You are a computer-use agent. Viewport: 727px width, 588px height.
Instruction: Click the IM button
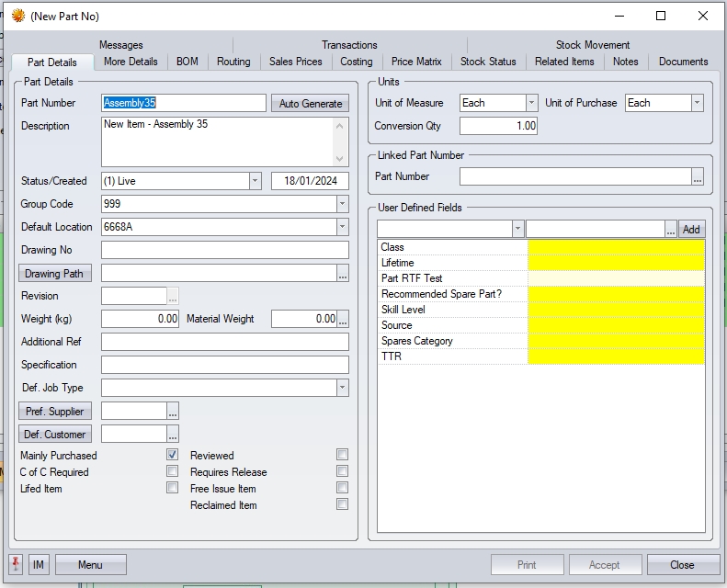39,564
